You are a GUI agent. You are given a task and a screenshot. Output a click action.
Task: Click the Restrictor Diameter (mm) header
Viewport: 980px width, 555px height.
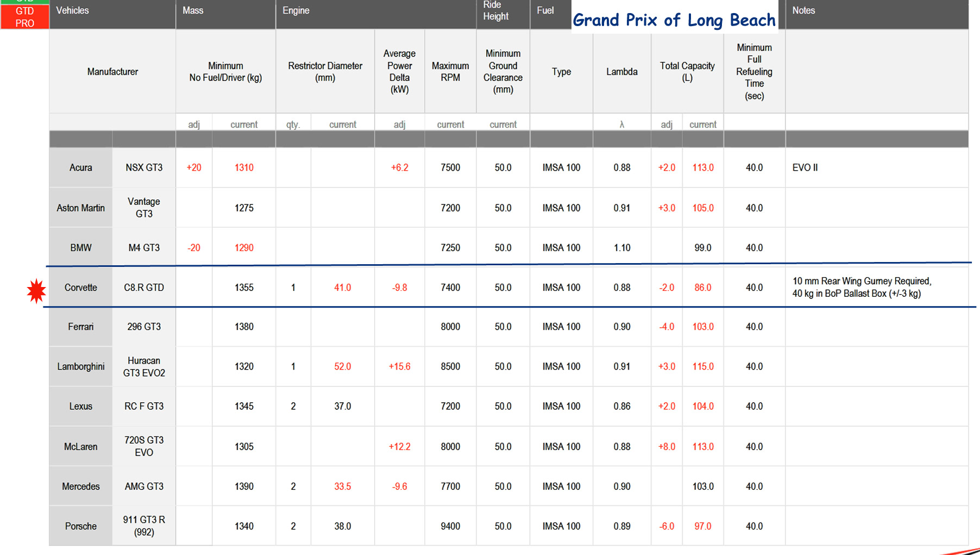click(x=325, y=72)
